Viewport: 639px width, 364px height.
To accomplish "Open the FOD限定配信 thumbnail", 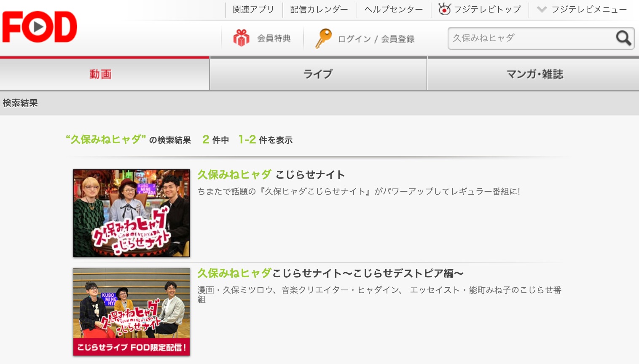I will [132, 312].
